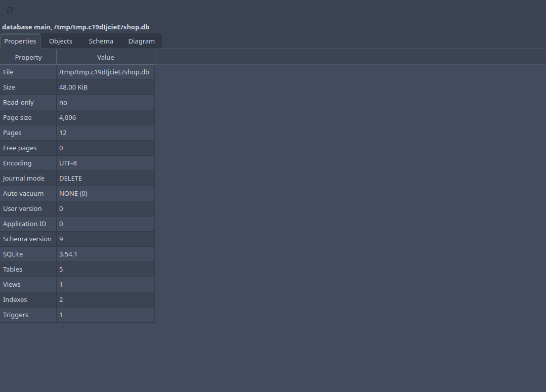Select the 3.54.1 SQLite version value
546x392 pixels.
106,254
